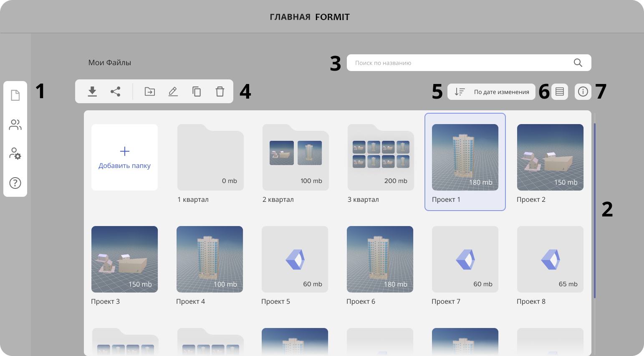Open the 1 квартал folder
644x356 pixels.
click(x=210, y=157)
